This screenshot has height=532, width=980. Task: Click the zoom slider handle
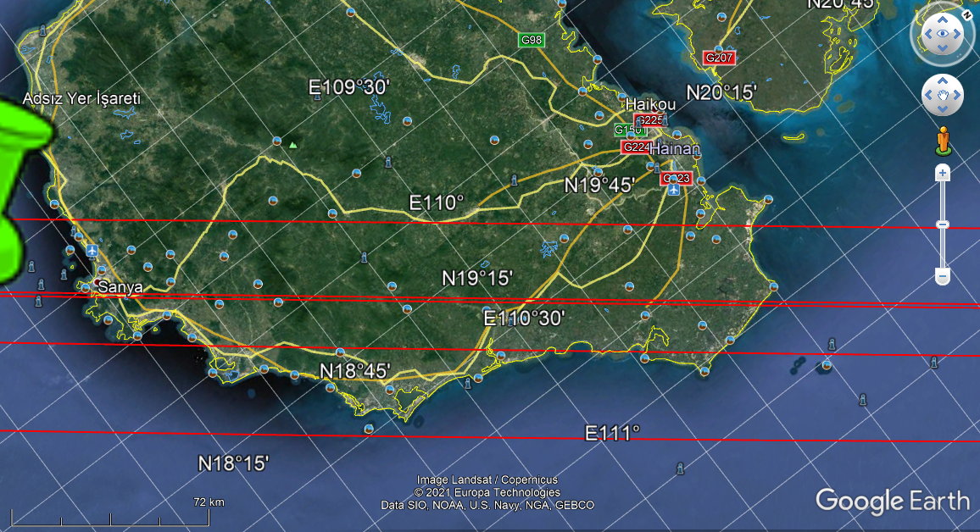pos(943,224)
